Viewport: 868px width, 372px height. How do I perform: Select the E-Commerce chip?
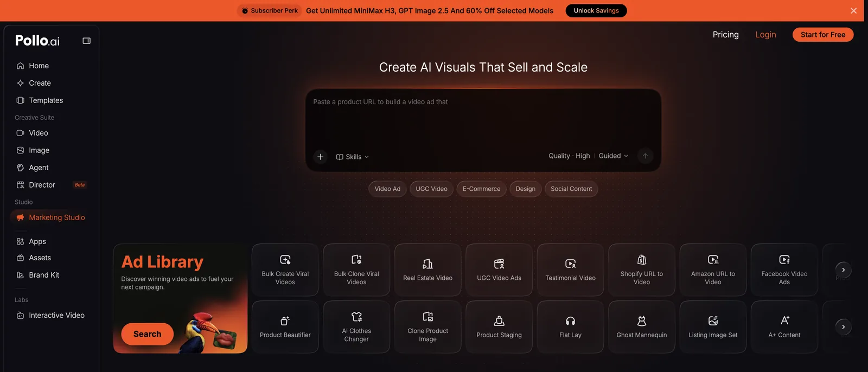click(x=482, y=189)
